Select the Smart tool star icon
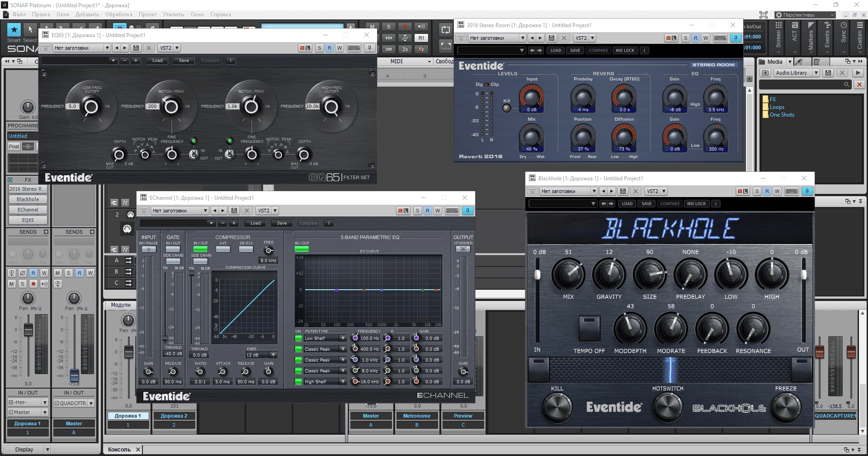Screen dimensions: 868x456 [14, 30]
